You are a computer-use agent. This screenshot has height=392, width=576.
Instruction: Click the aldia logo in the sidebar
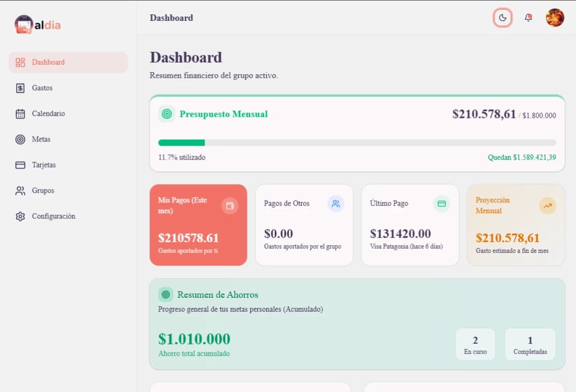click(38, 25)
